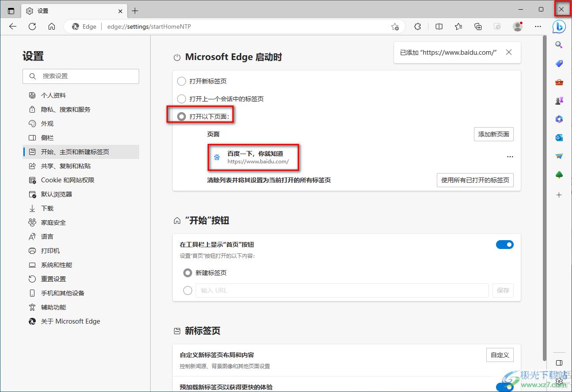Open 外观 settings section
The height and width of the screenshot is (392, 572).
pos(81,124)
